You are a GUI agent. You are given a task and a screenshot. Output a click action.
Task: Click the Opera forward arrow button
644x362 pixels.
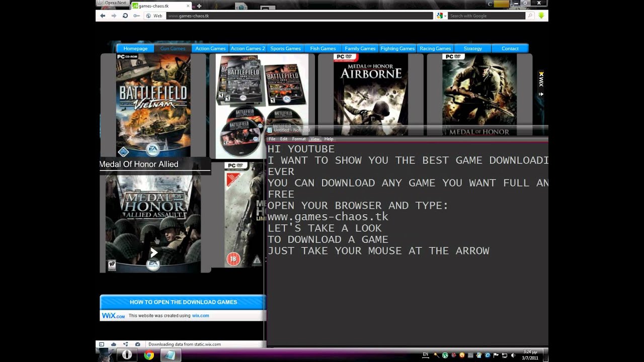coord(114,16)
